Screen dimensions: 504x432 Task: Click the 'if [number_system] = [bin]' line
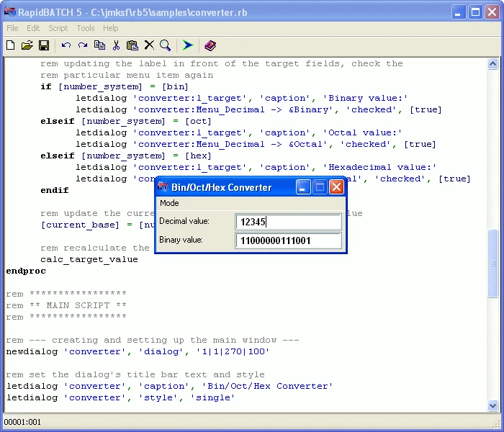tap(114, 86)
